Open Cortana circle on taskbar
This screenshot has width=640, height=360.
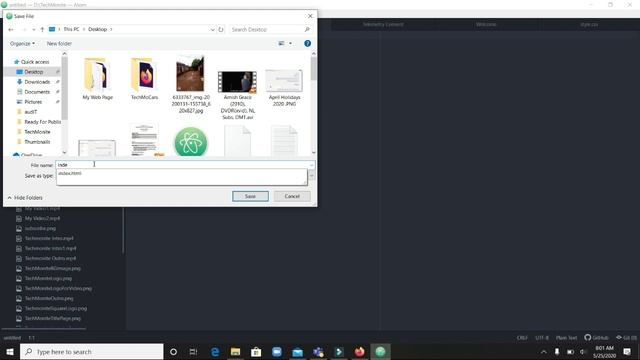[173, 351]
